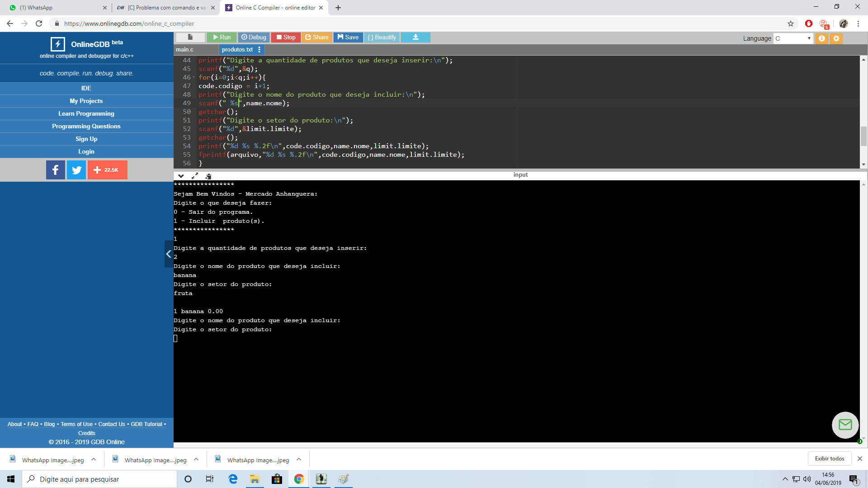Open Windows Start menu
Viewport: 868px width, 488px height.
[x=11, y=479]
